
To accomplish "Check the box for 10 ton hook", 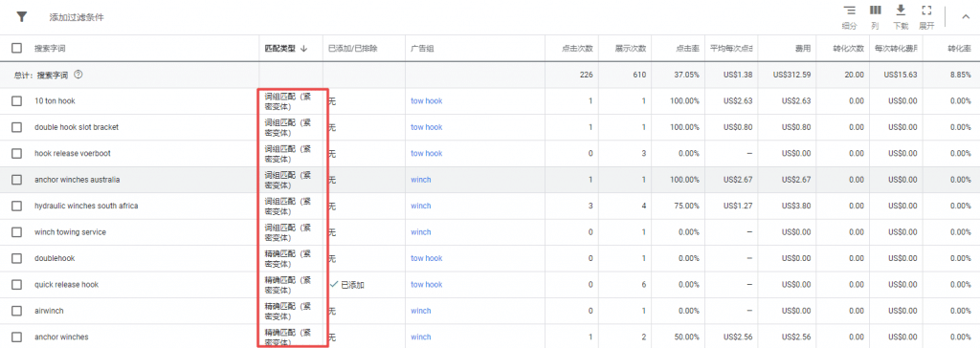I will [x=17, y=100].
